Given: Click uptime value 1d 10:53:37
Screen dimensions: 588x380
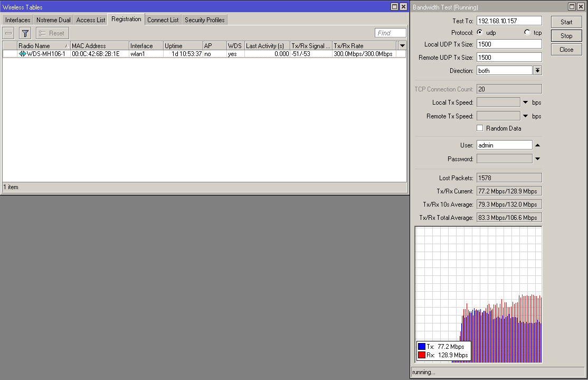Looking at the screenshot, I should click(187, 54).
